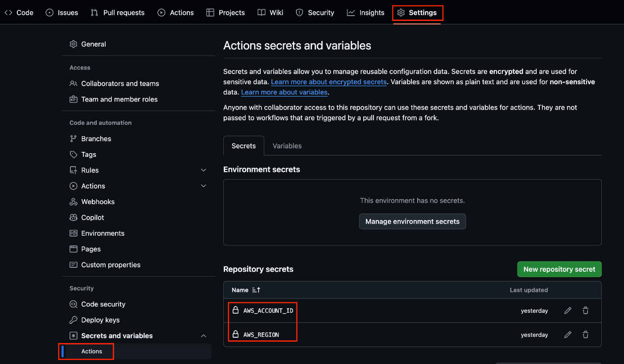Open the Wiki tab
The height and width of the screenshot is (364, 624).
[x=271, y=12]
